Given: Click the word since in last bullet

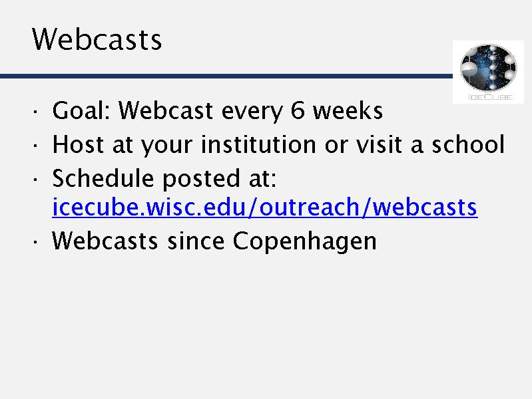Looking at the screenshot, I should pos(196,241).
